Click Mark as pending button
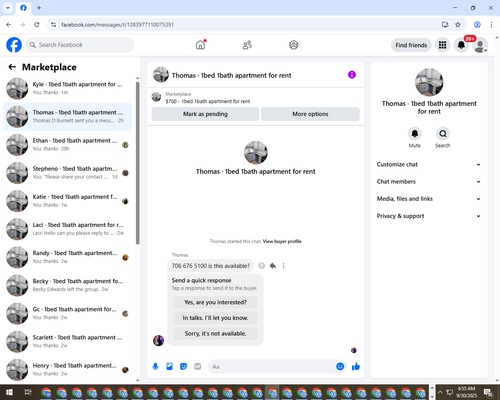Screen dimensions: 500x400 click(x=205, y=114)
